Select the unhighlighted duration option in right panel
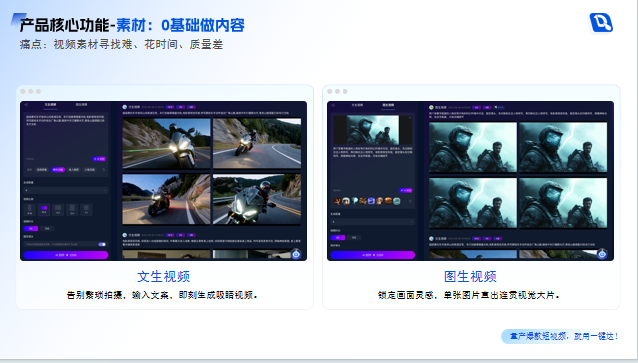The height and width of the screenshot is (363, 638). 354,237
